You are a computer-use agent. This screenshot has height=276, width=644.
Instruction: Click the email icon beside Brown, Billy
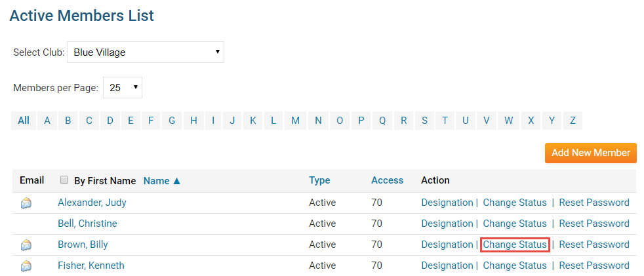point(26,245)
